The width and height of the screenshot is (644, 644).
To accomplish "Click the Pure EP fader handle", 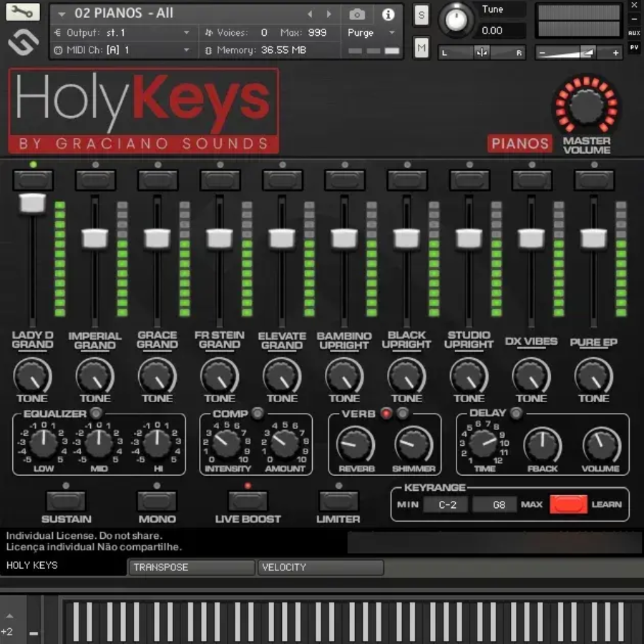I will click(593, 238).
